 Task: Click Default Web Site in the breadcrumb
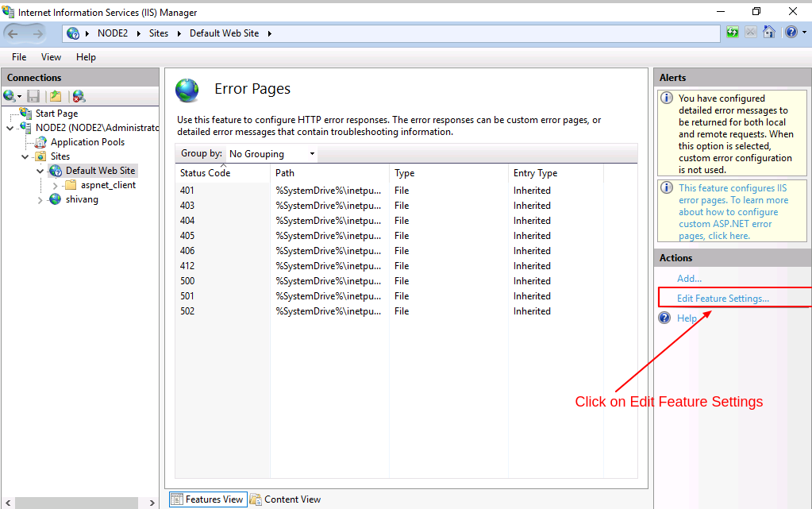pyautogui.click(x=224, y=33)
